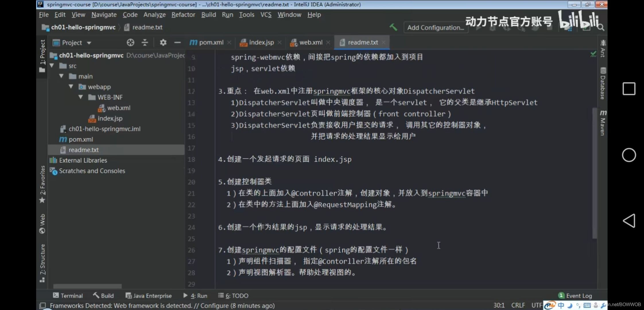Open the Terminal tool window button
This screenshot has width=644, height=310.
click(x=68, y=296)
